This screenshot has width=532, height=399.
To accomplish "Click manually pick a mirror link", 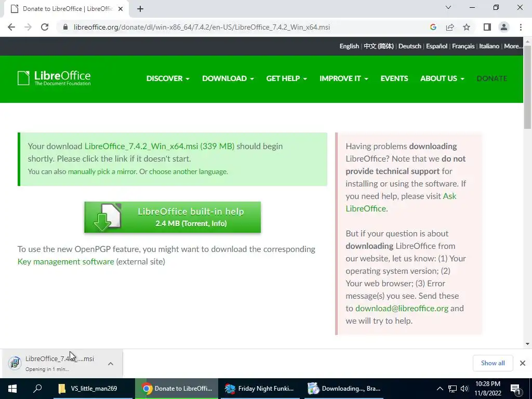I will [102, 171].
